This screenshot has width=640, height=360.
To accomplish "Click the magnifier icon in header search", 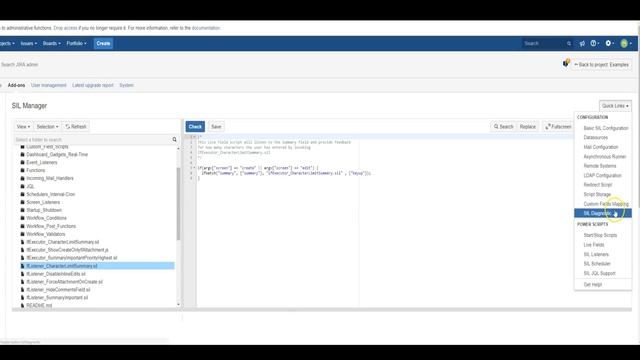I will [569, 43].
